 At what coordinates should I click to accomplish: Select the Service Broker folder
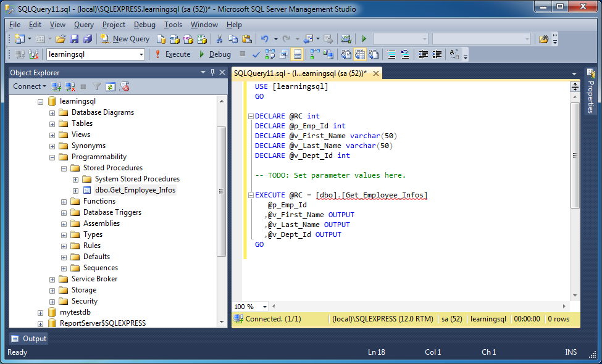click(94, 279)
